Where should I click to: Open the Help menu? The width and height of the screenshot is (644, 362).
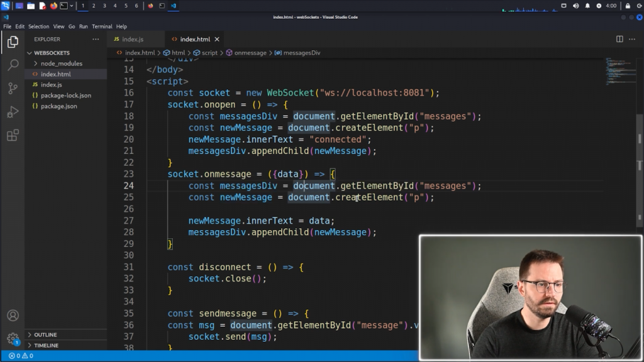tap(121, 26)
